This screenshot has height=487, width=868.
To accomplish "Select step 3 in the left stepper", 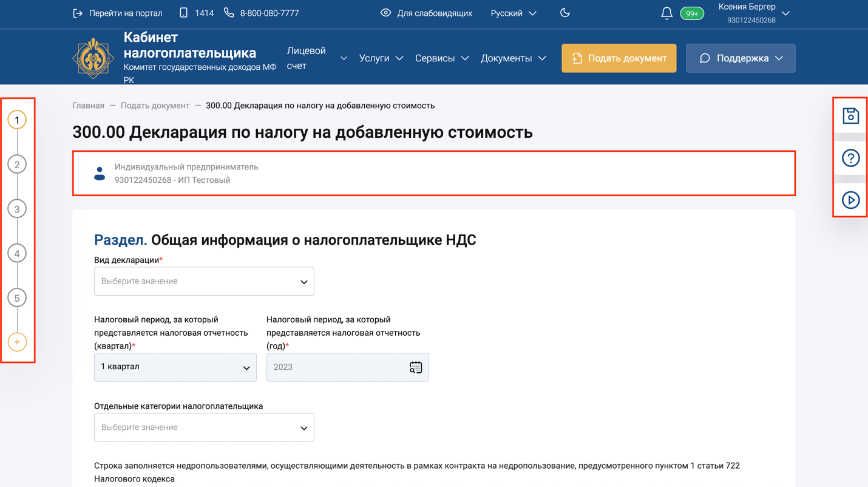I will tap(17, 208).
